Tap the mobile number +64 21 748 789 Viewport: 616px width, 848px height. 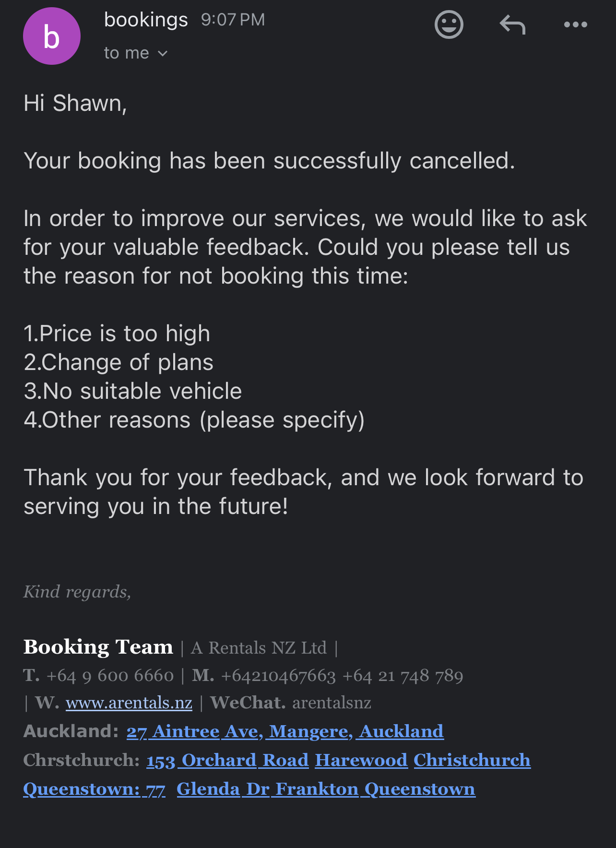click(403, 676)
